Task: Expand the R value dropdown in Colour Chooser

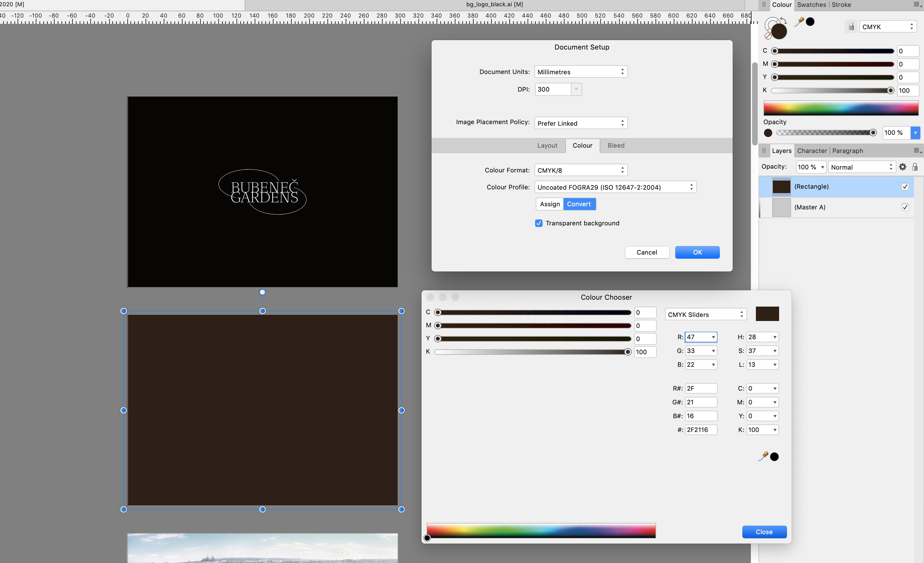Action: pos(713,337)
